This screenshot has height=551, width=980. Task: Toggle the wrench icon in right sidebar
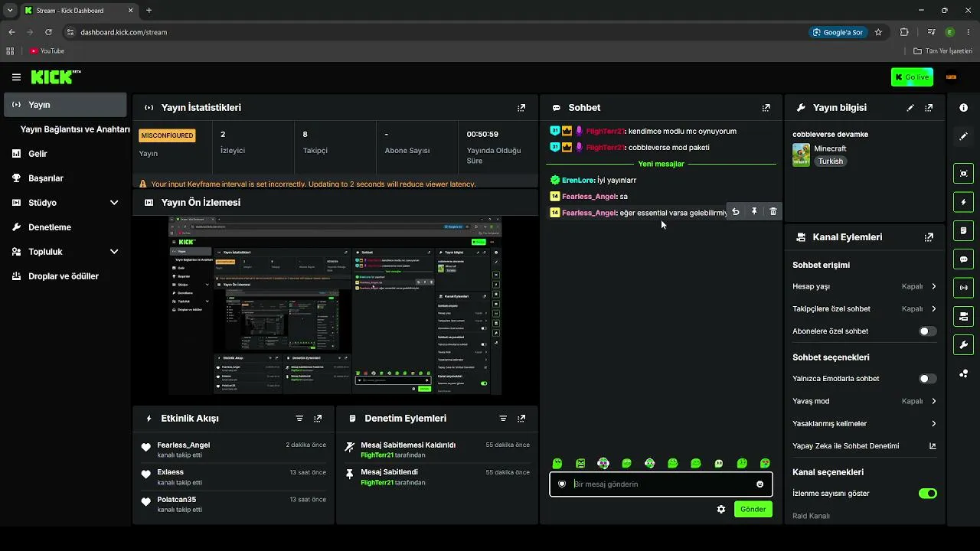coord(963,344)
